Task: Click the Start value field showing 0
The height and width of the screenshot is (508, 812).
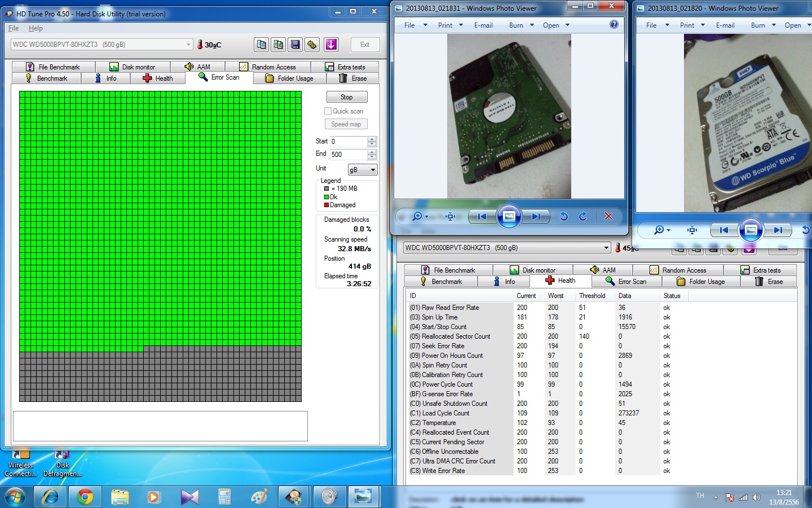Action: (x=348, y=142)
